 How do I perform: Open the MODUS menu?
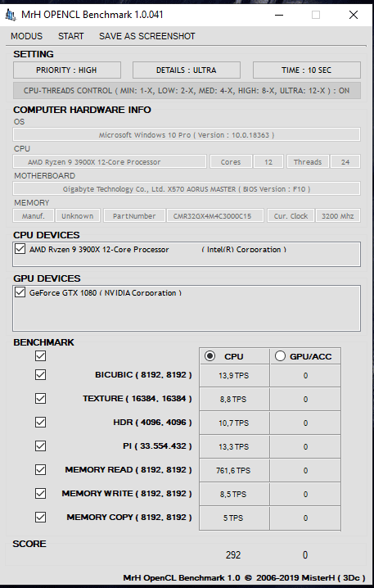(x=27, y=36)
